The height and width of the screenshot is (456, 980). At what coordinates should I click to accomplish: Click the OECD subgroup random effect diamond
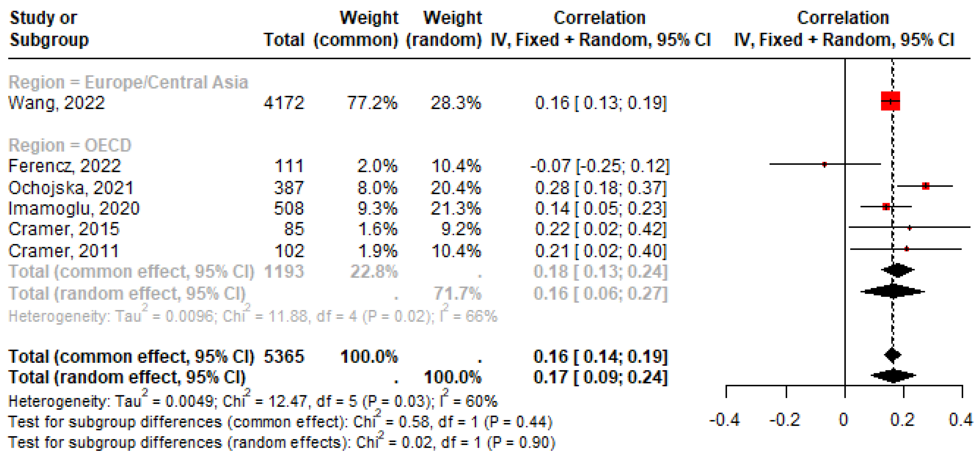(x=893, y=292)
